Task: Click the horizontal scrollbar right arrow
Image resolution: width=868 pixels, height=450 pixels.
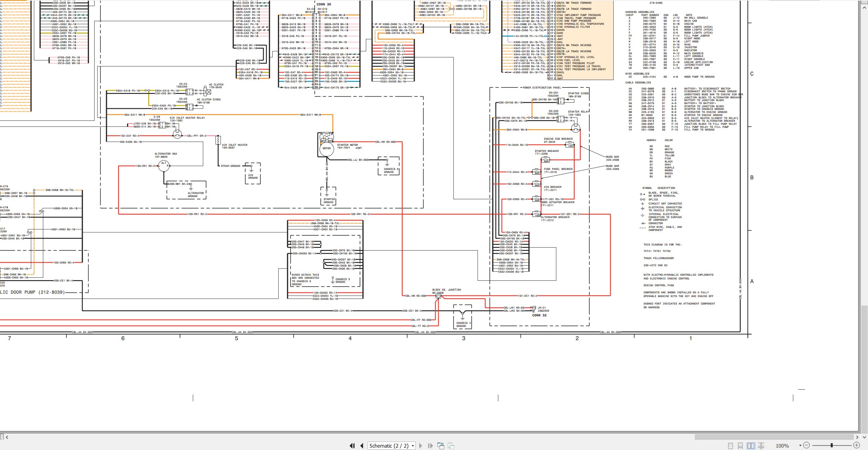Action: pyautogui.click(x=857, y=437)
